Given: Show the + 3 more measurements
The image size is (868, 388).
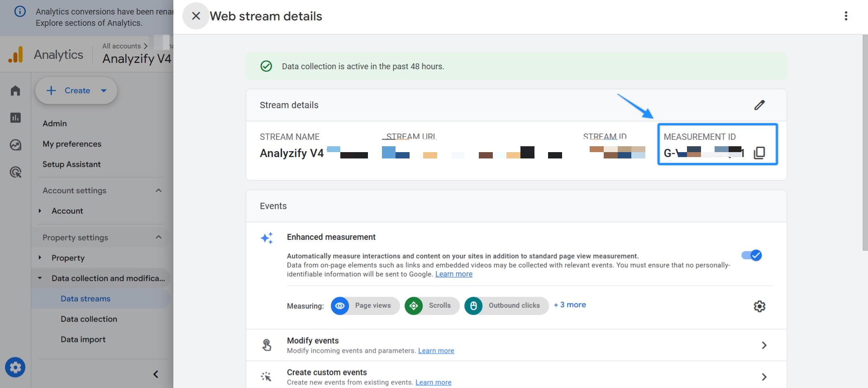Looking at the screenshot, I should point(570,305).
